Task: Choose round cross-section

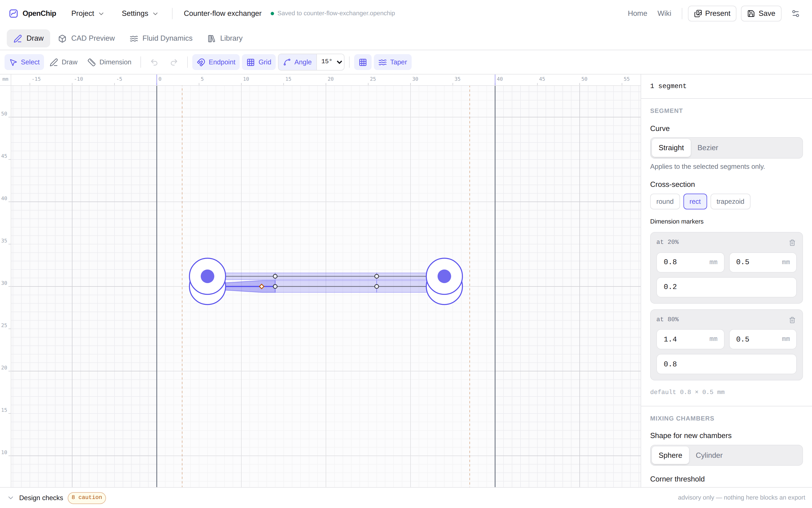Action: [x=665, y=202]
